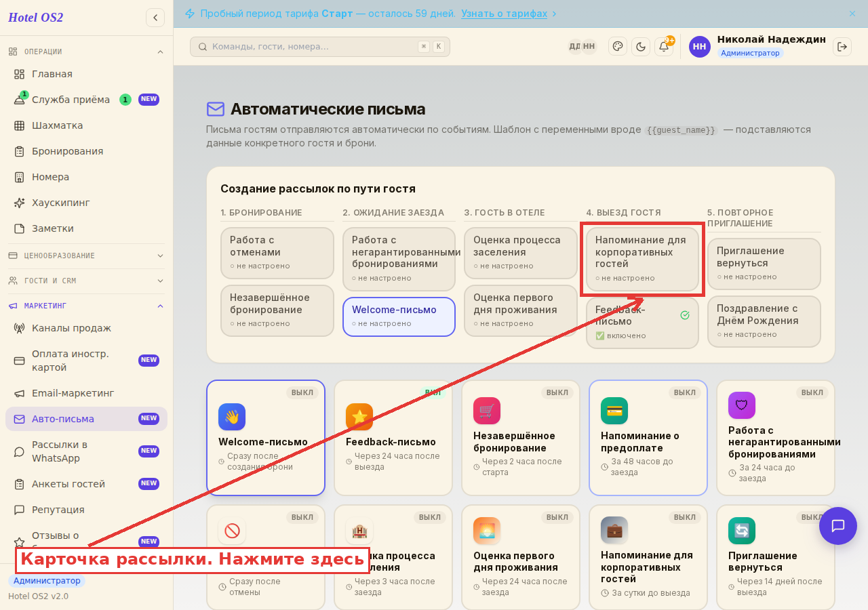Screen dimensions: 868x610
Task: Open the Работа с отменами journey card
Action: pos(277,253)
